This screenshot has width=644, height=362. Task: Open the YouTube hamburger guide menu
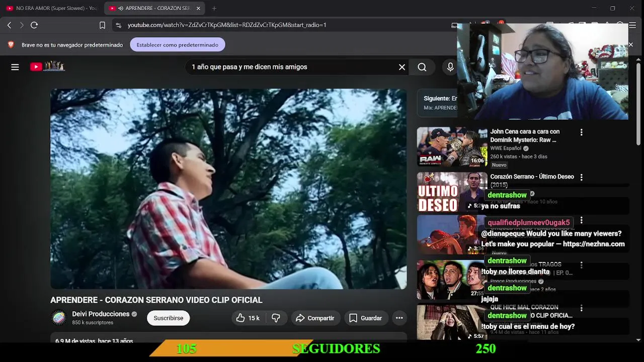tap(15, 67)
